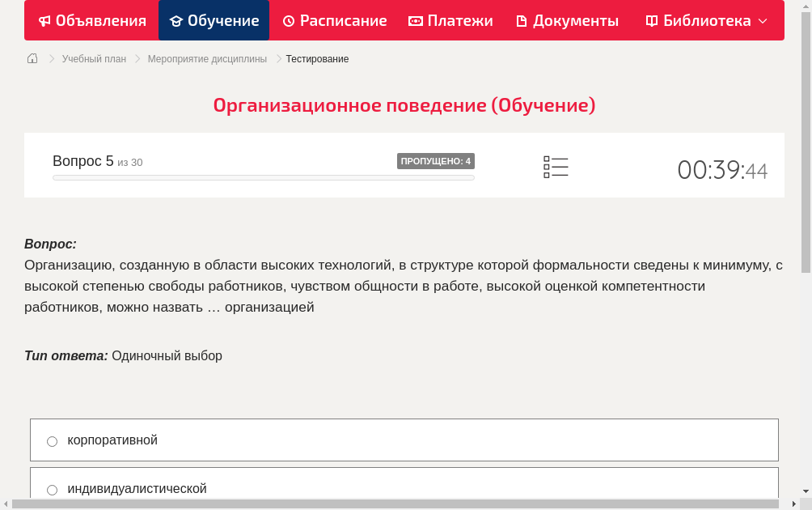Click the megaphone icon beside Объявления
The image size is (812, 510).
click(x=44, y=21)
